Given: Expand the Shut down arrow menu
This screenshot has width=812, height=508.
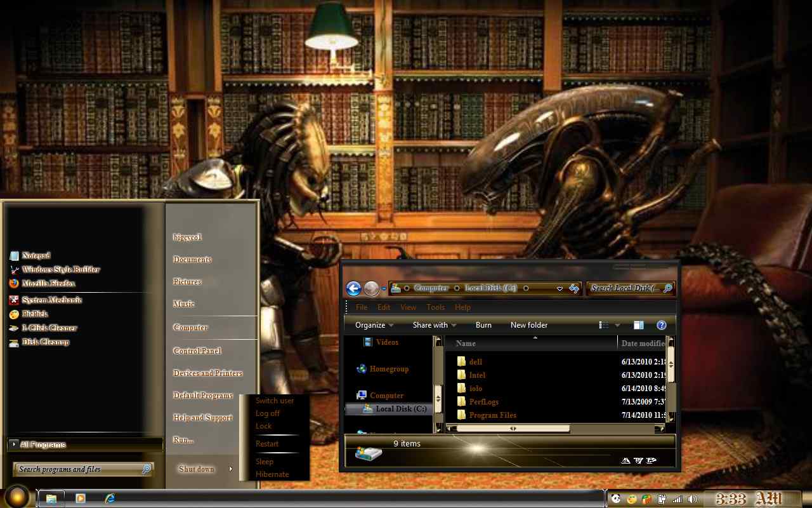Looking at the screenshot, I should [231, 469].
